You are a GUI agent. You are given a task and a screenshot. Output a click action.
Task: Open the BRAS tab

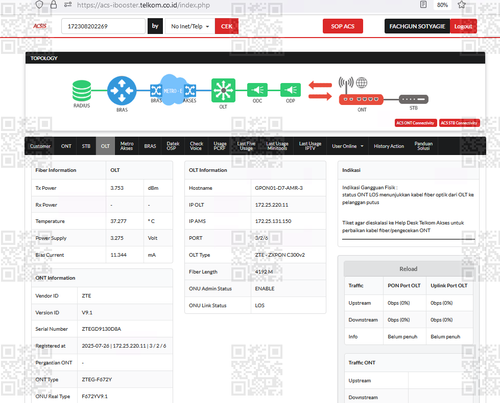tap(150, 146)
